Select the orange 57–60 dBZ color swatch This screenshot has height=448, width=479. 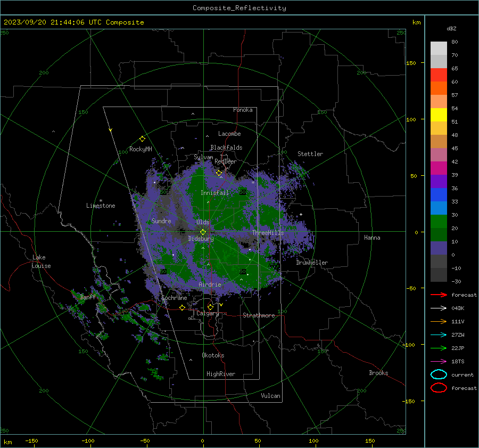(x=439, y=88)
